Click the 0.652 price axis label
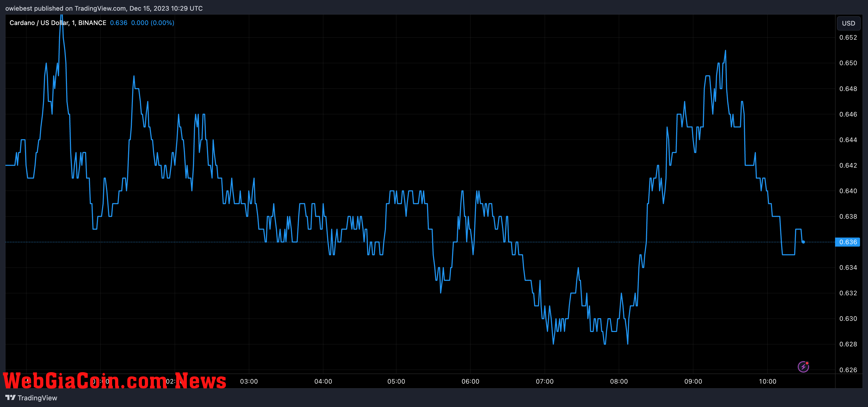This screenshot has height=407, width=868. click(x=848, y=38)
